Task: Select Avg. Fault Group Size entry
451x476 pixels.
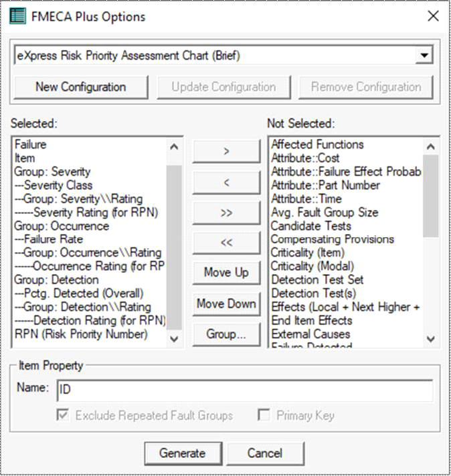Action: click(x=325, y=212)
